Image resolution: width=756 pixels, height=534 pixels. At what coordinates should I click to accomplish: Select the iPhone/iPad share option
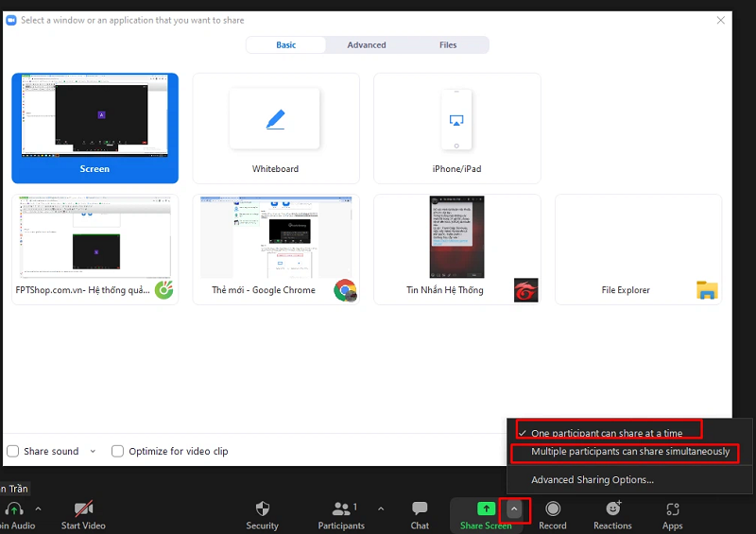pyautogui.click(x=457, y=128)
